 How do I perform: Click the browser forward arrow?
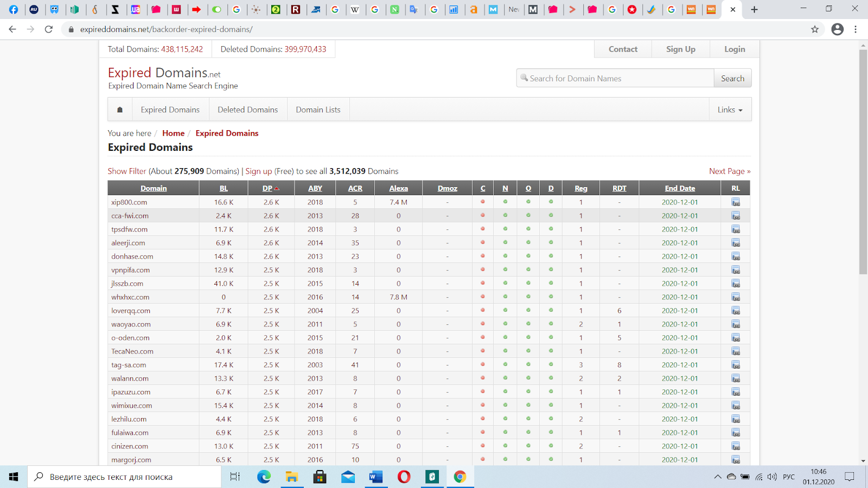pos(30,29)
